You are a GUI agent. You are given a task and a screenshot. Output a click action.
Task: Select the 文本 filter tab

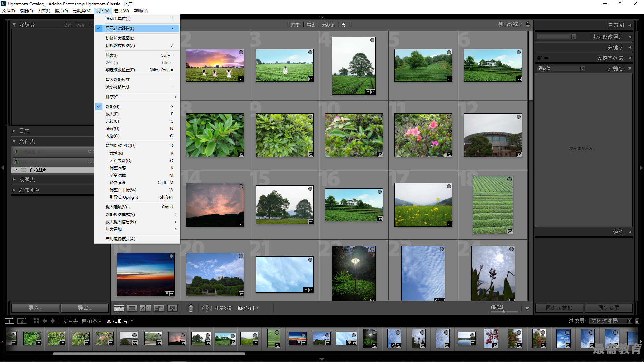(x=295, y=25)
